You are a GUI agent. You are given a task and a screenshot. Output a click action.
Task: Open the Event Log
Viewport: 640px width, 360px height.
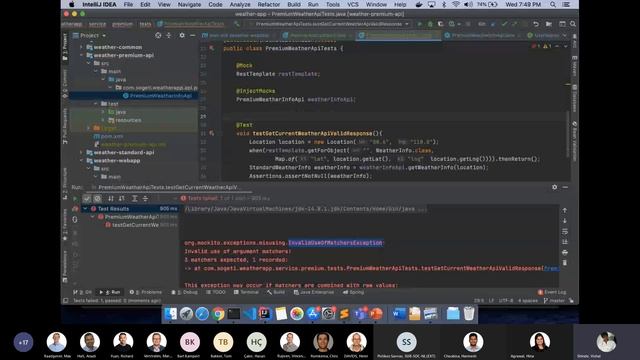tap(552, 292)
